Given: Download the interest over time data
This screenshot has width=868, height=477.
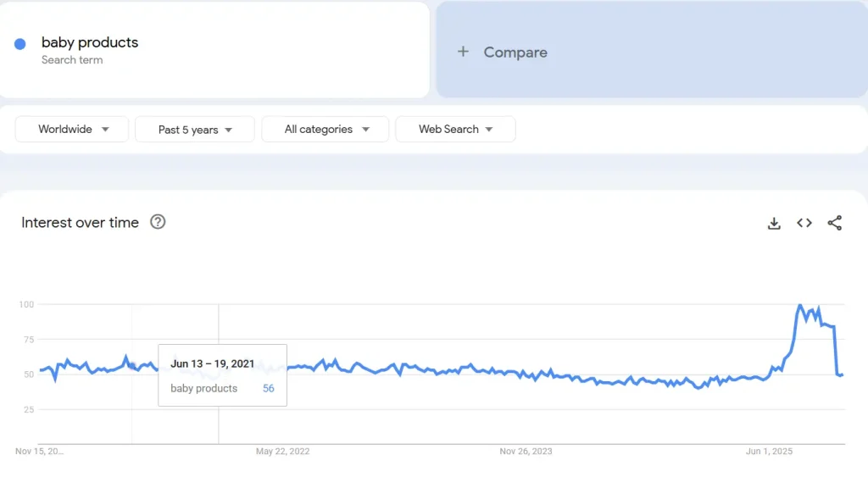Looking at the screenshot, I should [x=774, y=223].
